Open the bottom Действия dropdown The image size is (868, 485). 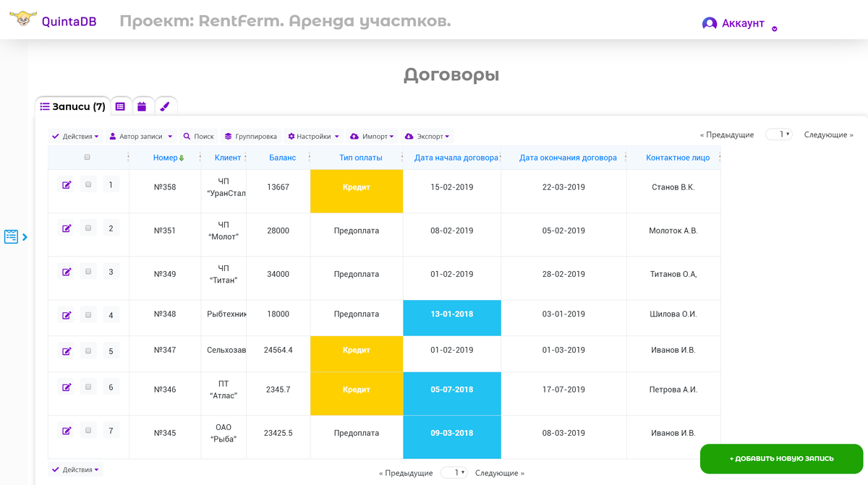point(76,470)
